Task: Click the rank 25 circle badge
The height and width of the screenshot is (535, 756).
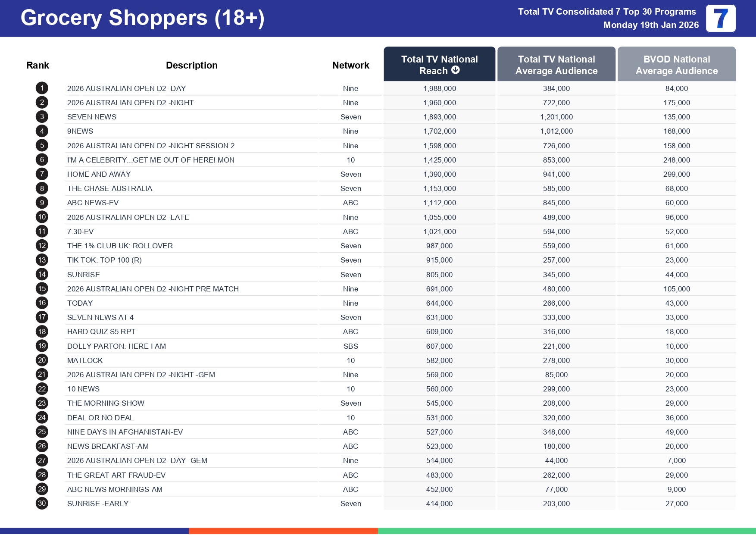Action: (42, 432)
